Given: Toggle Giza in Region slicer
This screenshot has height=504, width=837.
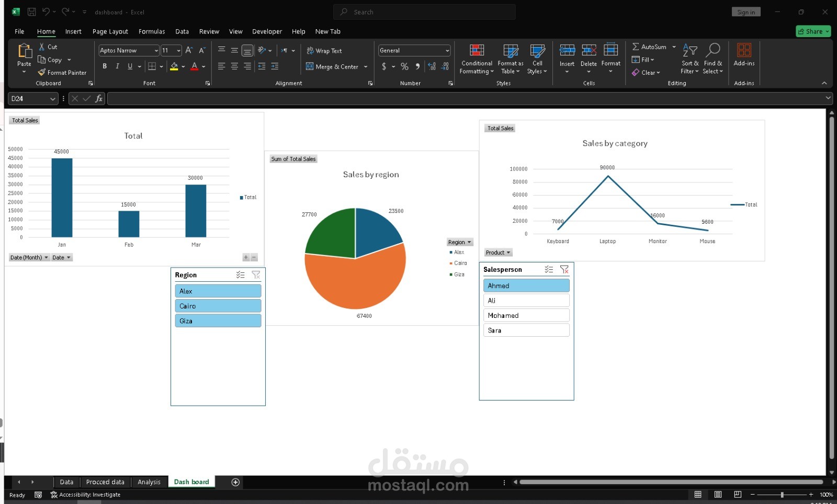Looking at the screenshot, I should point(218,320).
